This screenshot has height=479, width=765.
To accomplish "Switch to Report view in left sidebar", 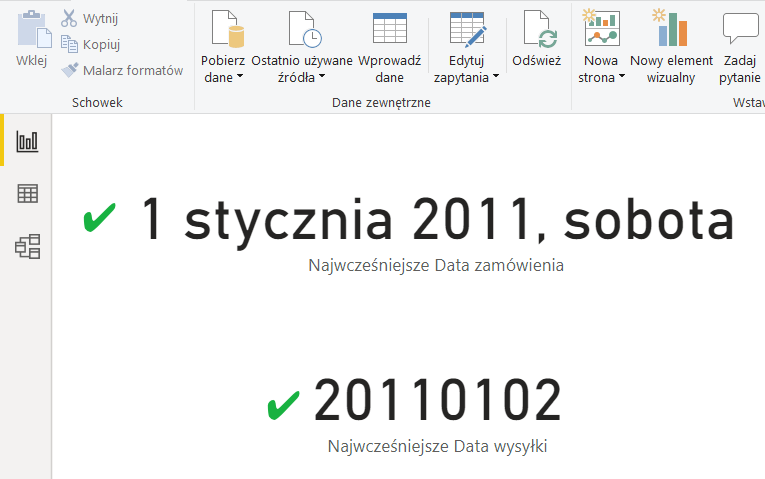I will (x=27, y=141).
